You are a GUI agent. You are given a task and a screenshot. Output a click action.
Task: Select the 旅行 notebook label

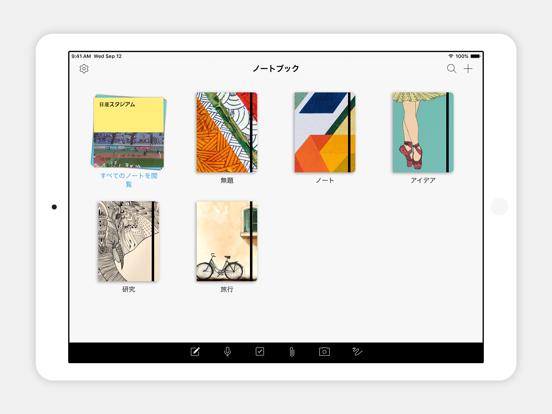pos(227,289)
